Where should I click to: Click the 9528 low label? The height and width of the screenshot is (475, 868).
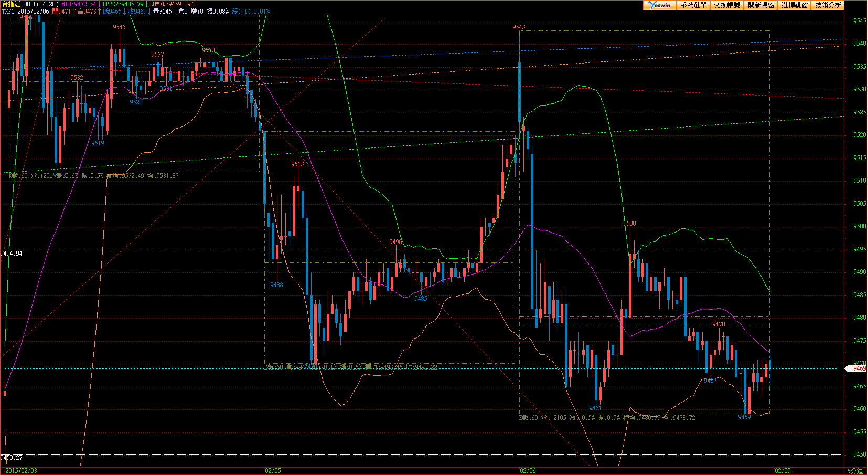click(x=136, y=102)
